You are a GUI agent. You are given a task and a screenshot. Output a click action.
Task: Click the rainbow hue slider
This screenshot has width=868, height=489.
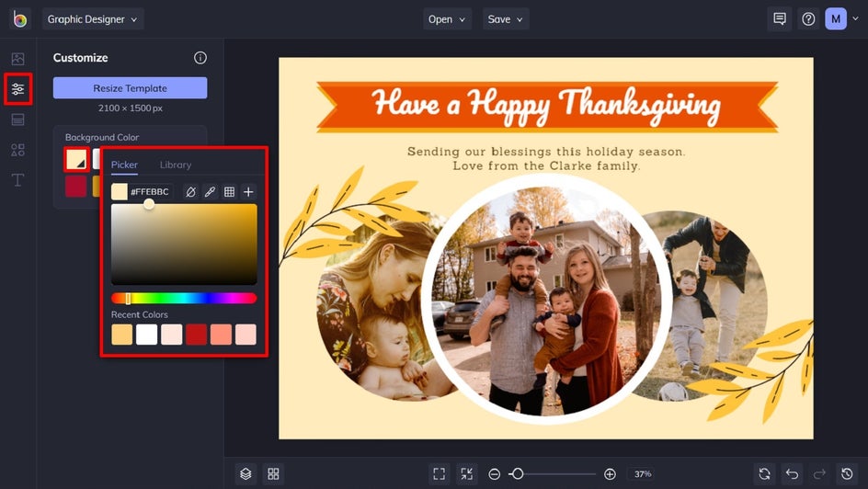(184, 298)
